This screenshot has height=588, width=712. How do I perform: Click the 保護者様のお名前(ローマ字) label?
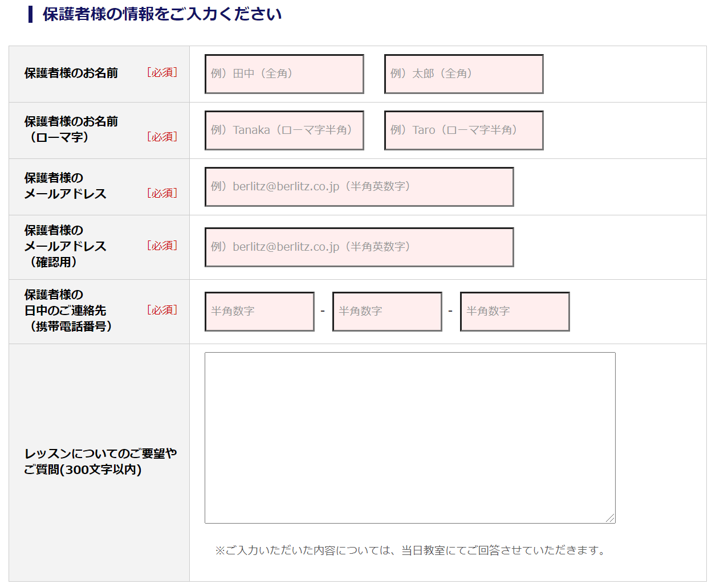coord(71,129)
